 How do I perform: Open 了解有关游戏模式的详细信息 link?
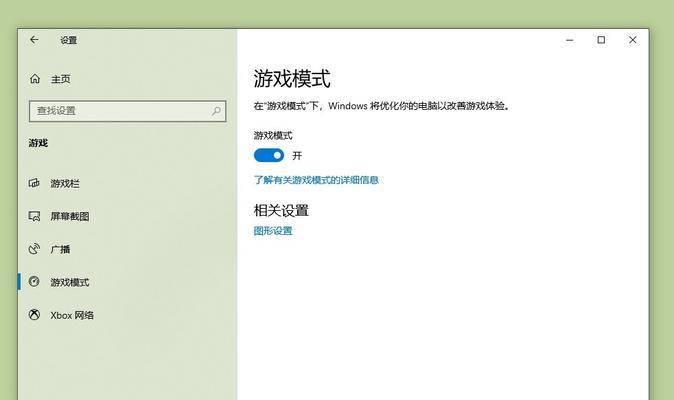(x=316, y=180)
